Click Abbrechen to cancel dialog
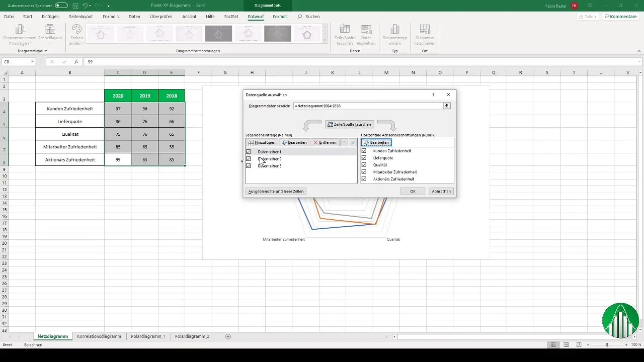The width and height of the screenshot is (644, 362). click(x=441, y=191)
